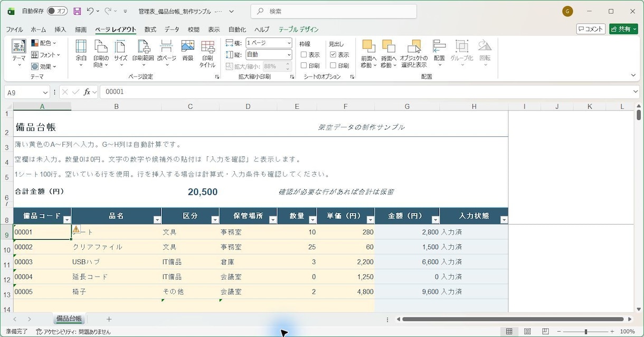Image resolution: width=644 pixels, height=337 pixels.
Task: Expand the formula bar
Action: point(636,92)
